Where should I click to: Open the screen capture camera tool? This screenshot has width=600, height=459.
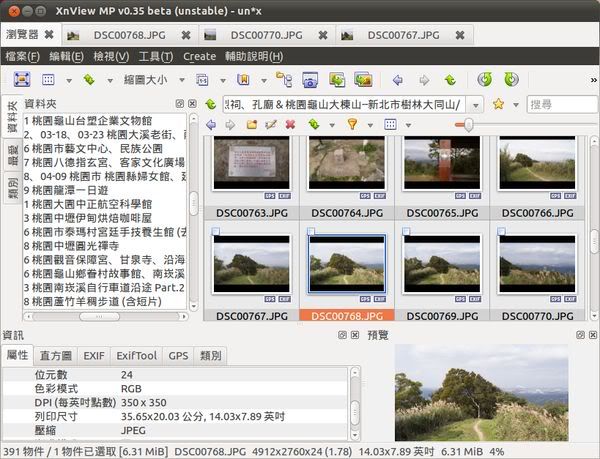tap(310, 80)
